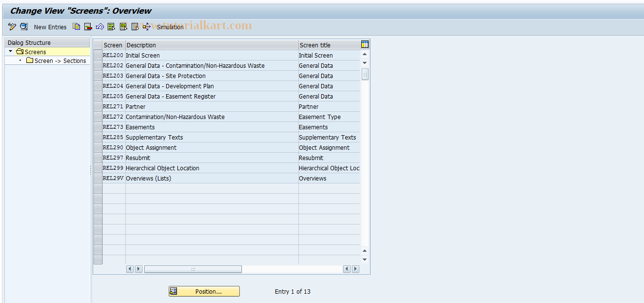Click the Select All toolbar icon
This screenshot has width=644, height=303.
111,27
